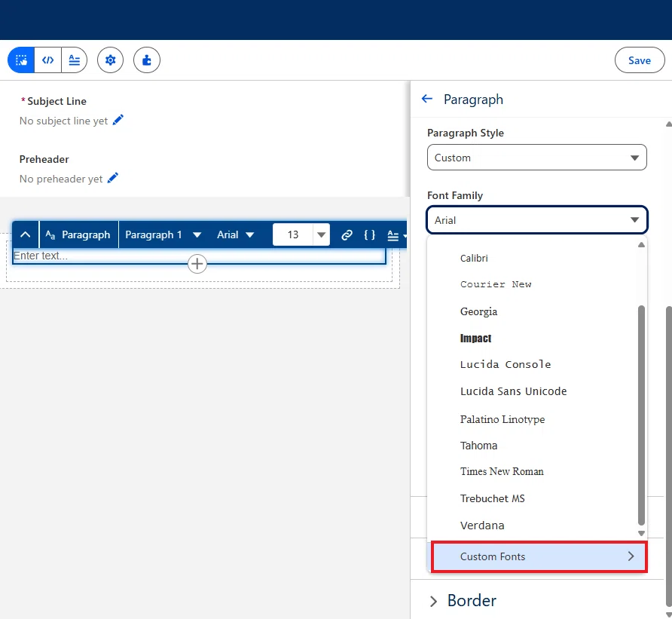Insert a link using the toolbar
The width and height of the screenshot is (672, 619).
tap(347, 234)
